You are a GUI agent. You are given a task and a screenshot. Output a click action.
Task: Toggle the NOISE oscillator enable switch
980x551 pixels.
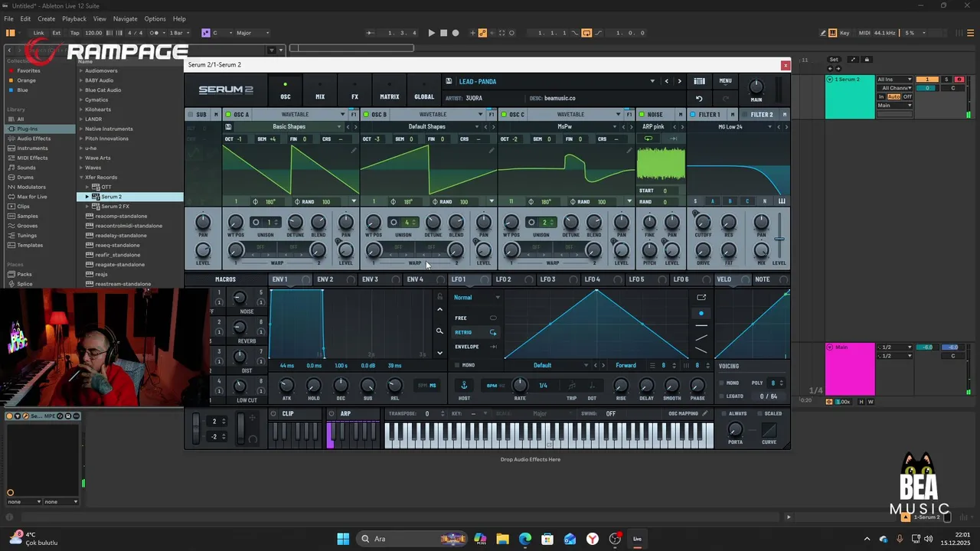[x=642, y=115]
